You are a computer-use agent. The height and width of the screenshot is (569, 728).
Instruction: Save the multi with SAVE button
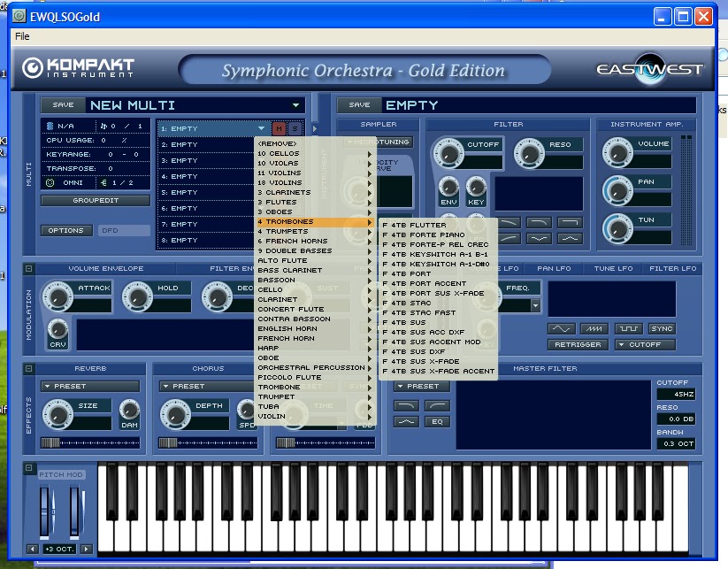(x=63, y=105)
